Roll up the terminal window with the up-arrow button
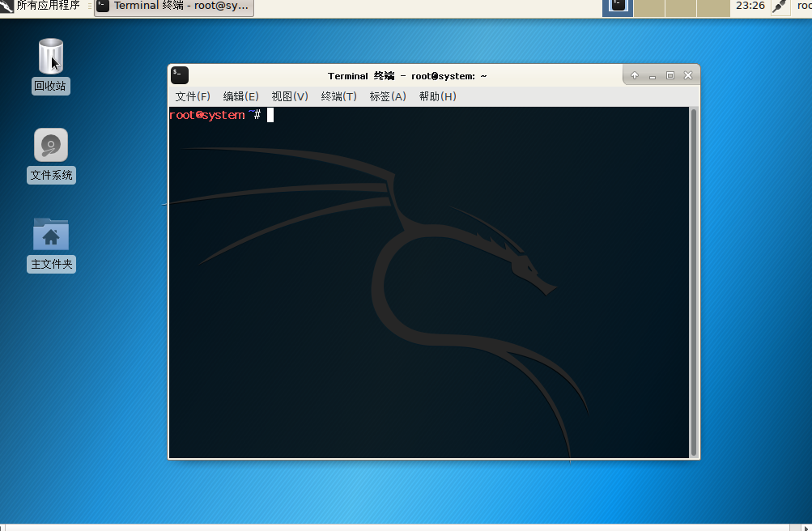This screenshot has height=531, width=812. [x=635, y=75]
